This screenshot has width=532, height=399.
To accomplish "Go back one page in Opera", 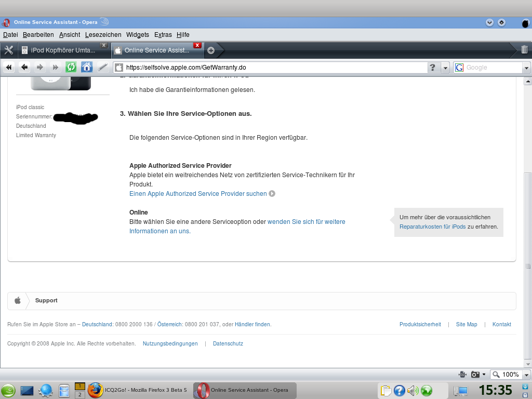I will click(24, 67).
